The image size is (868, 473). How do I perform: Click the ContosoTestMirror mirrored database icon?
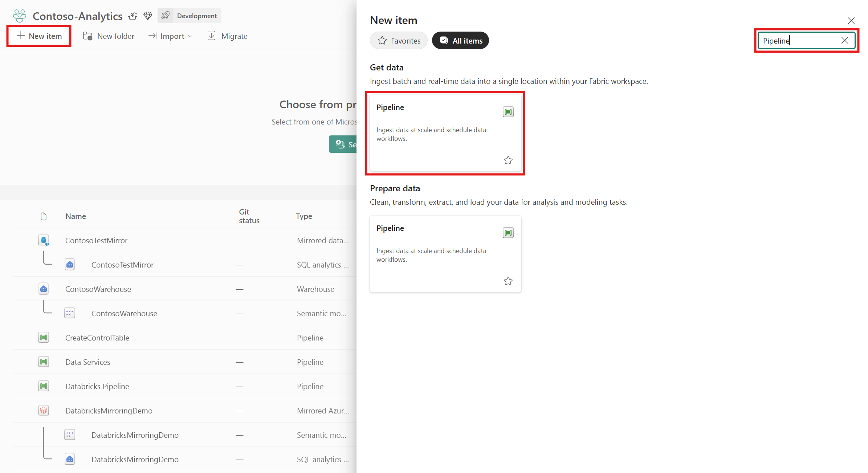[44, 240]
